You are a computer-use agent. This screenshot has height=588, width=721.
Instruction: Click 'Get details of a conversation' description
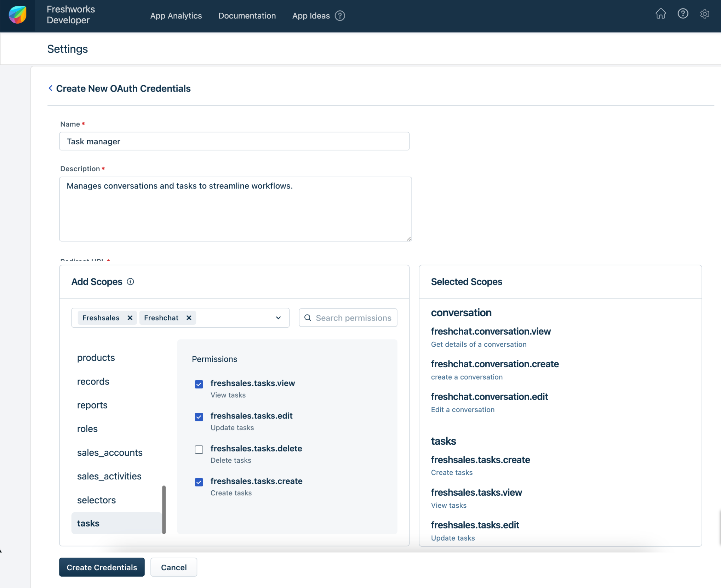tap(479, 344)
